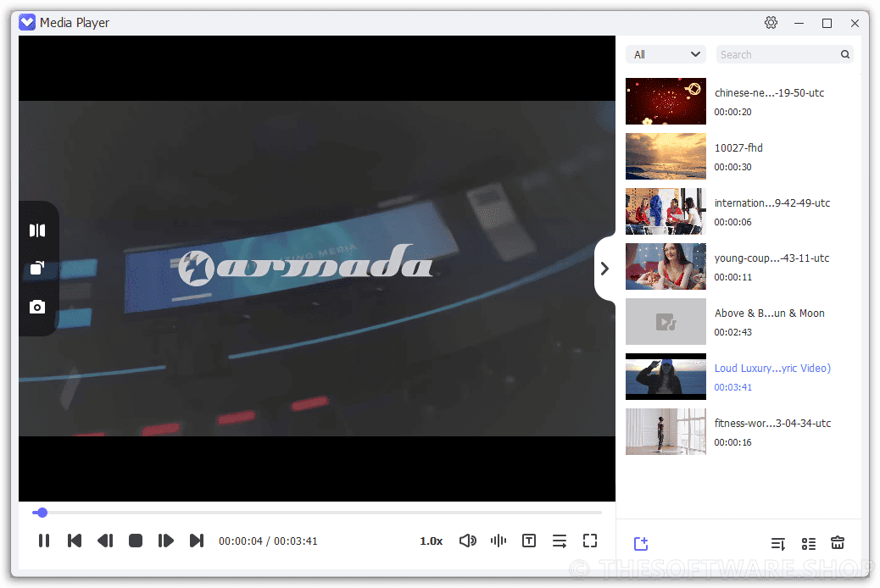Change the 1.0x playback speed
This screenshot has width=880, height=588.
431,541
